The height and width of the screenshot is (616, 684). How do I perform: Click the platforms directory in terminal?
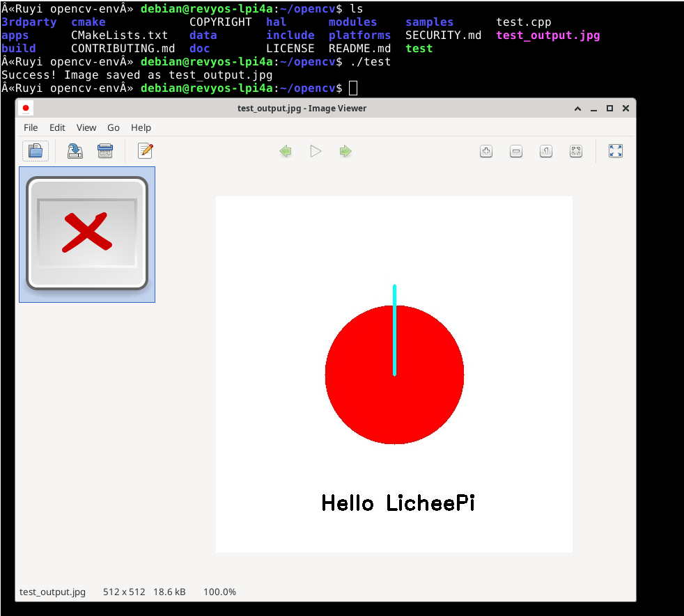coord(359,35)
